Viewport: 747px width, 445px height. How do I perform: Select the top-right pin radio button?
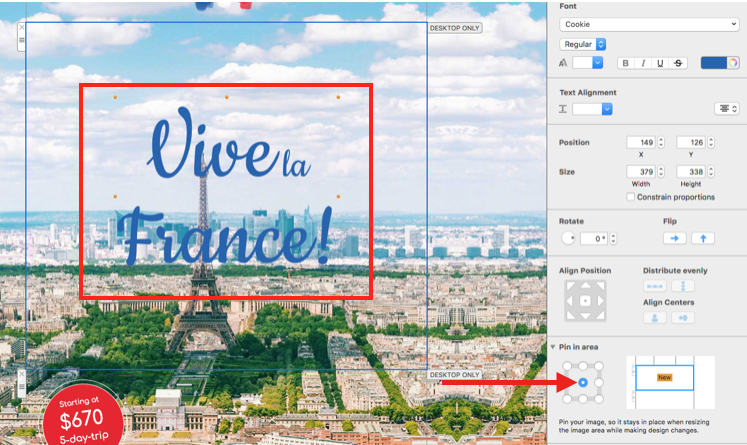599,366
